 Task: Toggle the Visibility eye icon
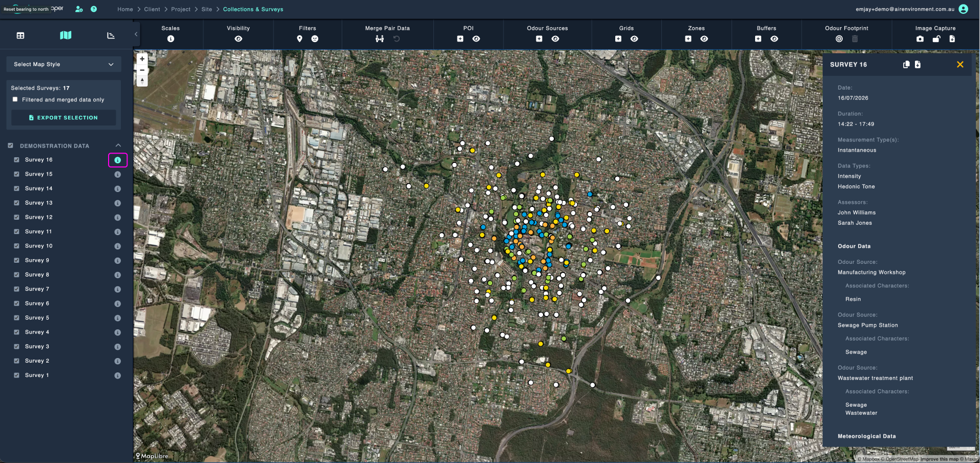click(x=239, y=39)
